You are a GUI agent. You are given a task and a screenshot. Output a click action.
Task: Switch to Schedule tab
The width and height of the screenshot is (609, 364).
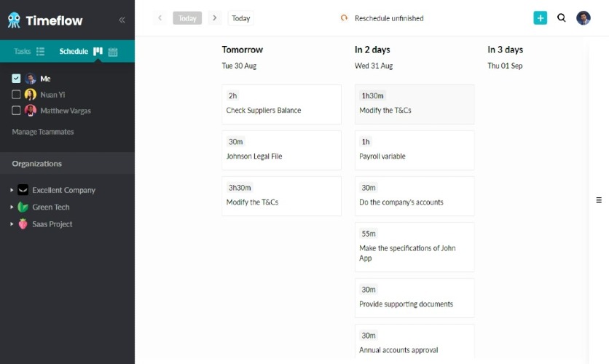[74, 51]
